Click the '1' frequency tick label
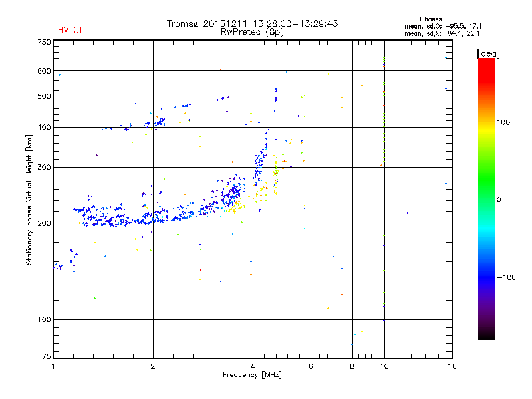 (53, 366)
